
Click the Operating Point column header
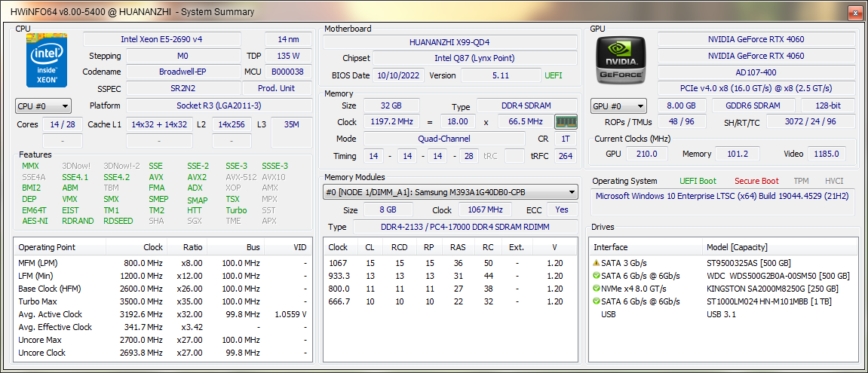47,247
